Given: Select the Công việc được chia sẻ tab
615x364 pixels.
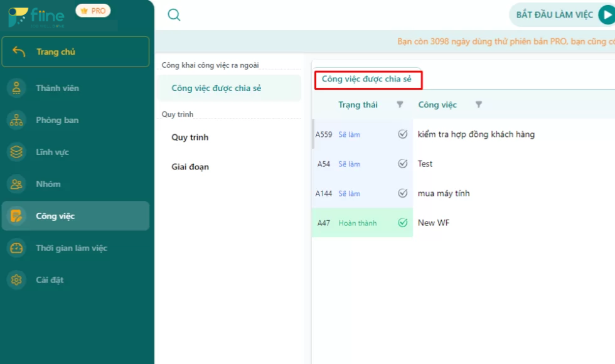Looking at the screenshot, I should (x=367, y=79).
